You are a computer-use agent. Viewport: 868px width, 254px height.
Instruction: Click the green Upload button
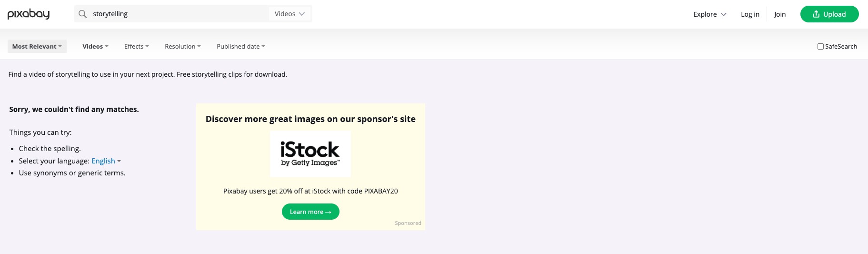pos(829,14)
